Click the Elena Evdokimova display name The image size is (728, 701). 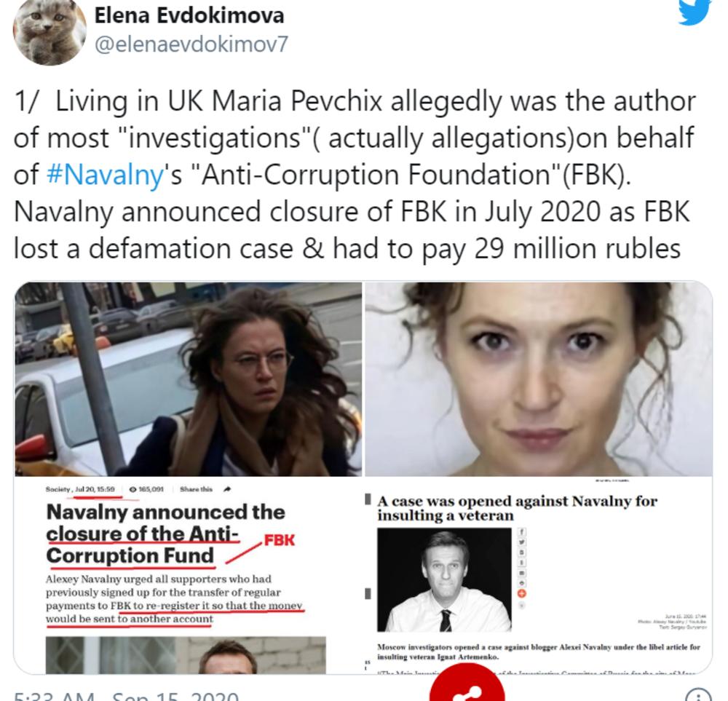coord(189,15)
